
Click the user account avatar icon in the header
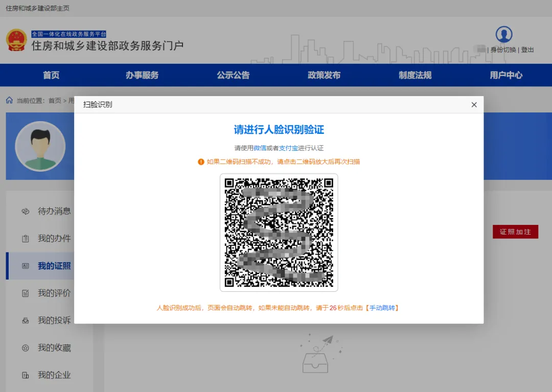pyautogui.click(x=504, y=34)
